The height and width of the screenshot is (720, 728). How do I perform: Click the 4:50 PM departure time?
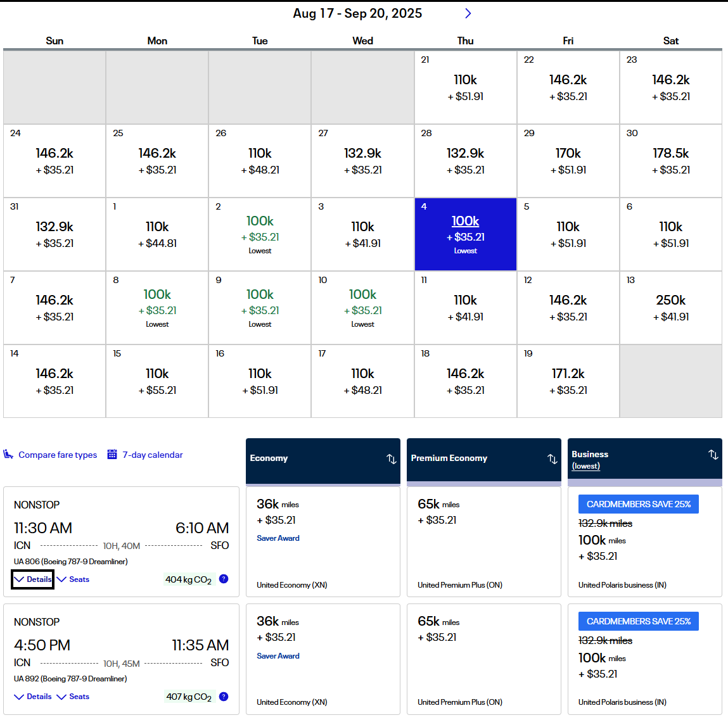tap(42, 645)
